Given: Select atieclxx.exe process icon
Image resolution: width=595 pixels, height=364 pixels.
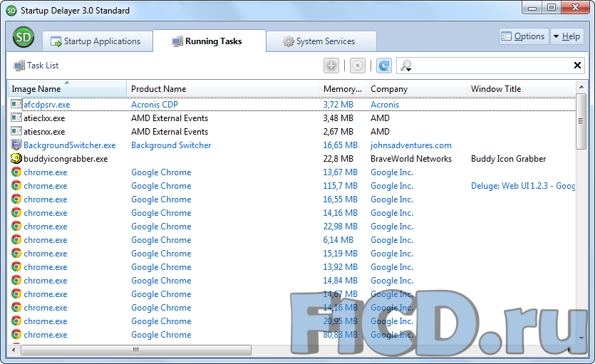Looking at the screenshot, I should point(16,118).
